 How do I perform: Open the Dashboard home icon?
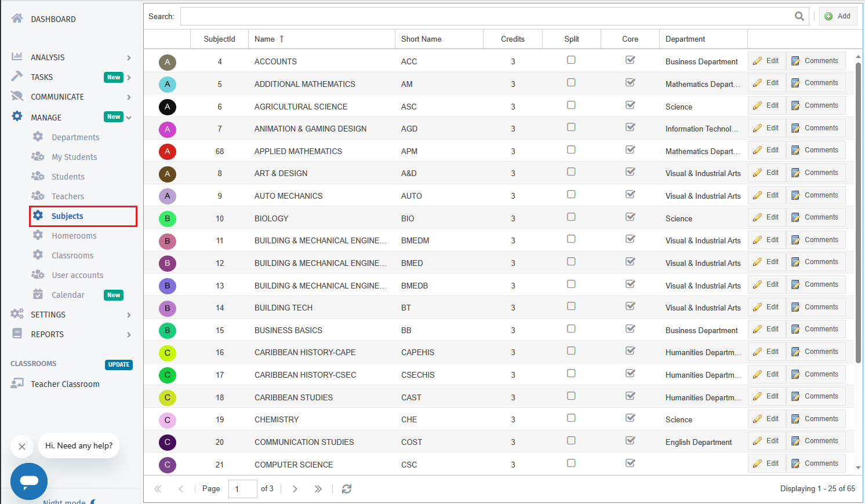coord(17,18)
